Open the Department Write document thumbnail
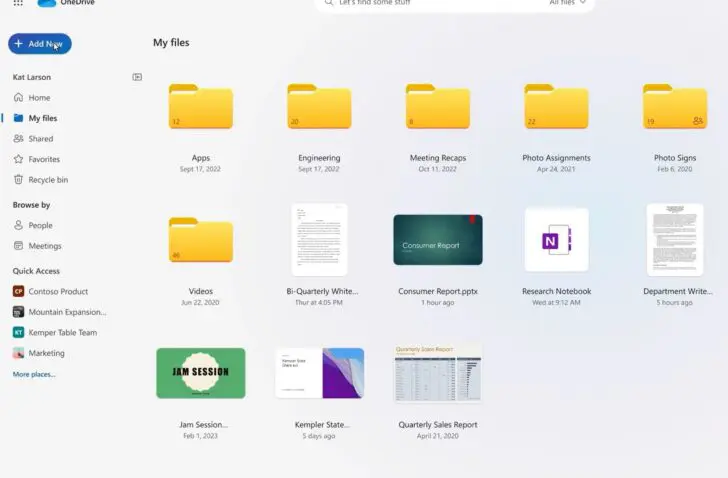 675,240
